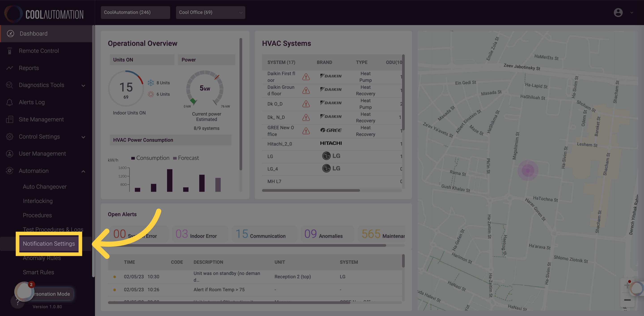The width and height of the screenshot is (644, 316).
Task: Open Interlocking submenu item
Action: click(x=38, y=201)
